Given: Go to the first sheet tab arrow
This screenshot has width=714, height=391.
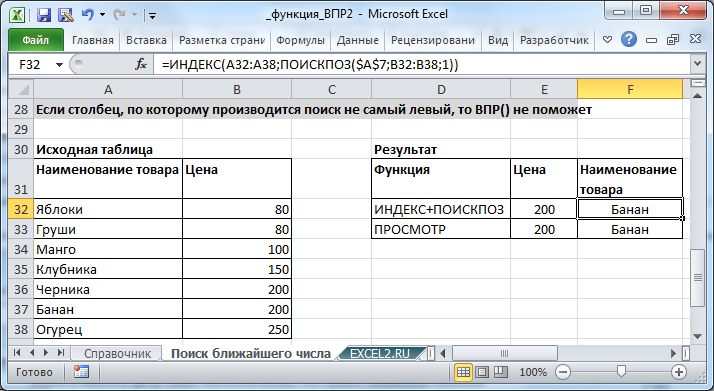Looking at the screenshot, I should pos(17,353).
